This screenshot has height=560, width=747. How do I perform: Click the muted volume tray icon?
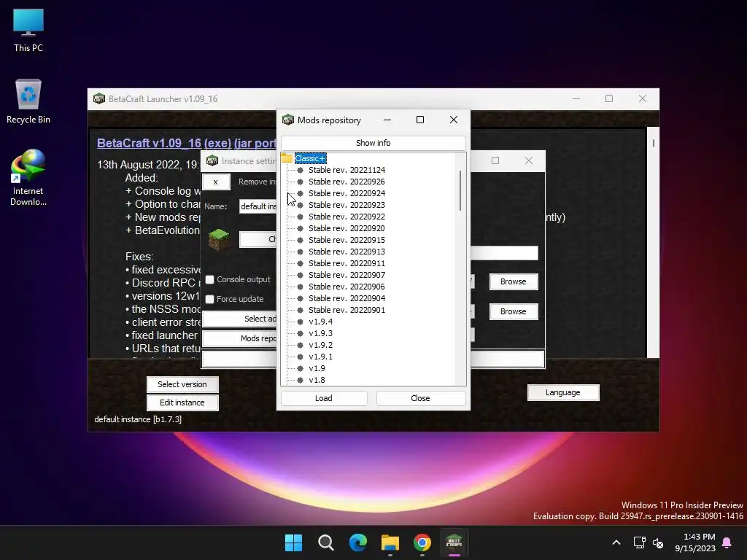pyautogui.click(x=658, y=542)
